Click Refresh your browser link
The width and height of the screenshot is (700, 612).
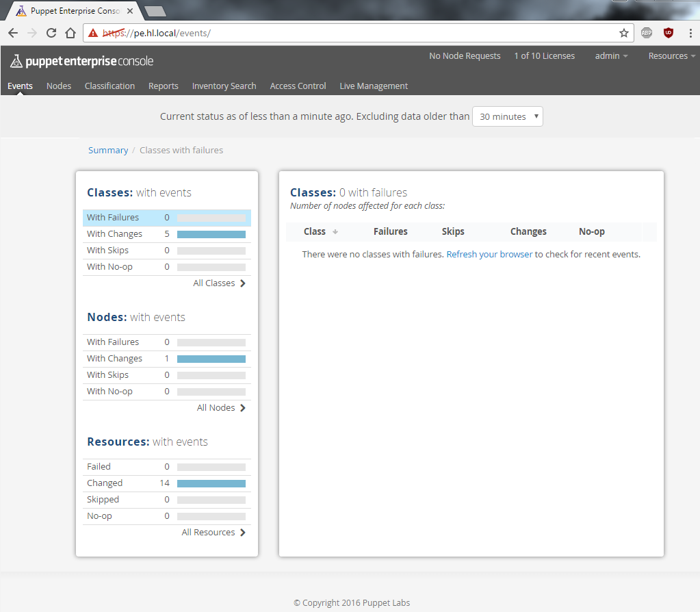489,254
